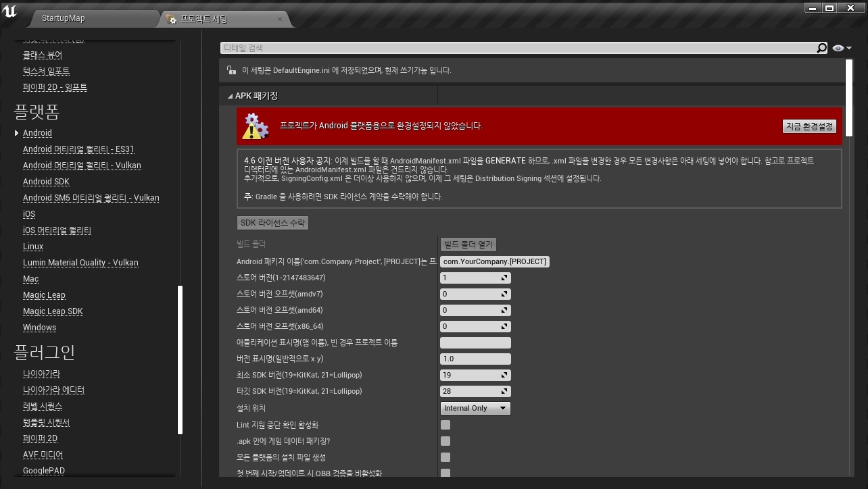
Task: Click the store version spin arrow icon
Action: coord(504,278)
